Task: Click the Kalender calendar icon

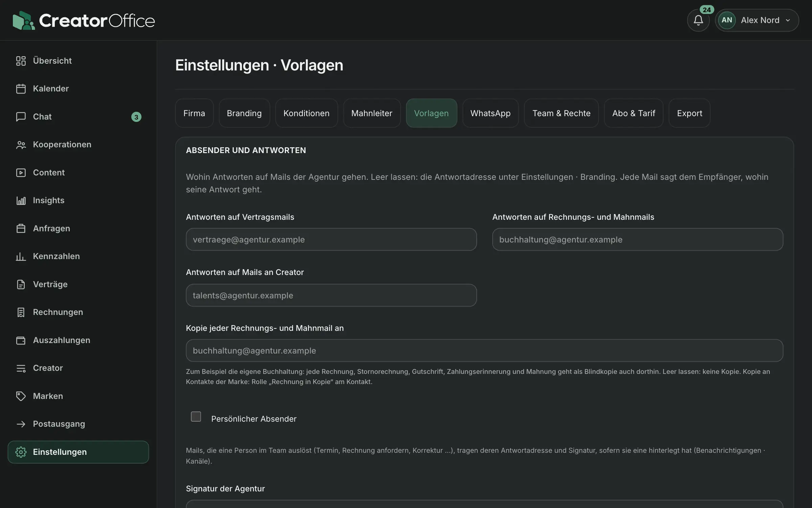Action: pyautogui.click(x=21, y=89)
